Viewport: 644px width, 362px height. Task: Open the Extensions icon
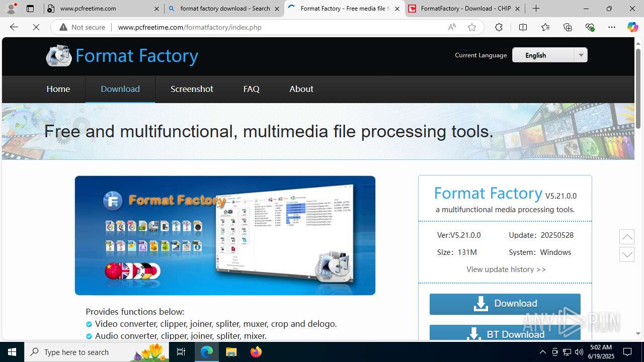[499, 27]
